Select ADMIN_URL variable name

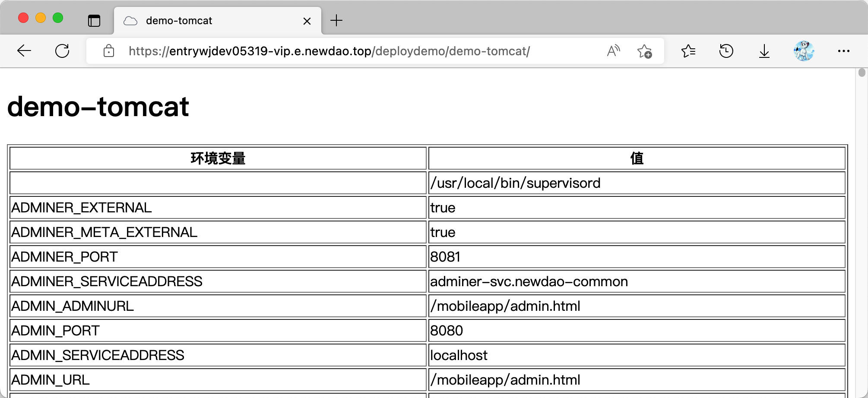(51, 380)
